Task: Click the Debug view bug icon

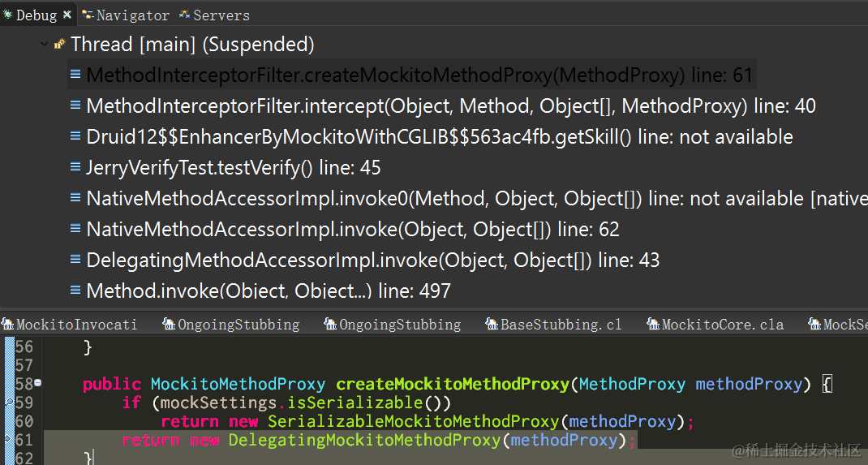Action: click(8, 15)
